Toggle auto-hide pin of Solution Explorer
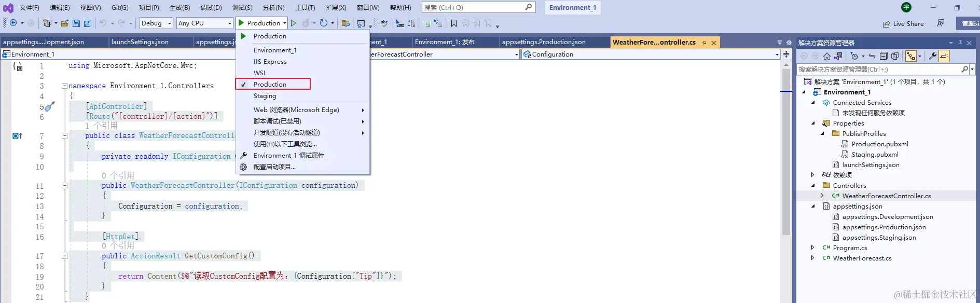The width and height of the screenshot is (980, 303). click(x=960, y=43)
